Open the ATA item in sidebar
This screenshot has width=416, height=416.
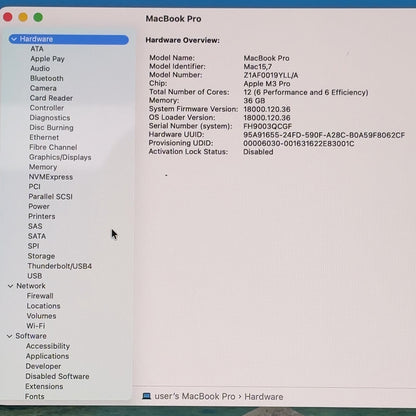point(37,49)
